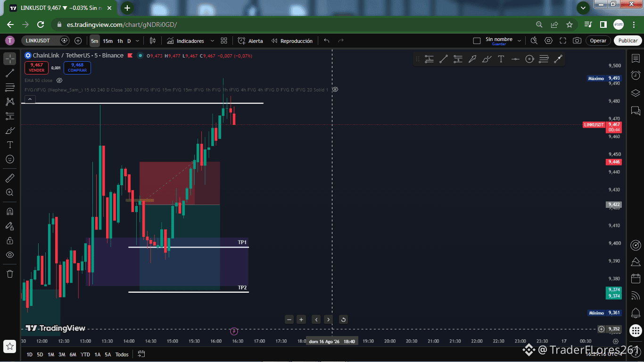The image size is (644, 362).
Task: Open quick search icon in top bar
Action: (534, 41)
